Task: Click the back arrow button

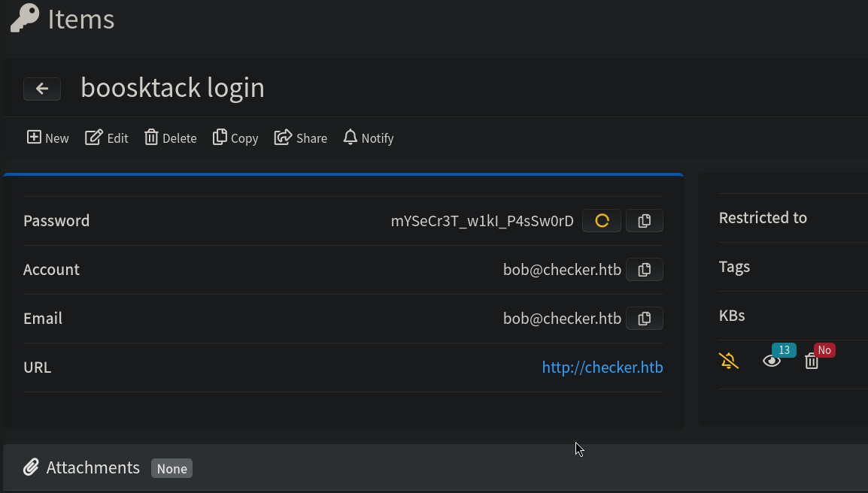Action: [42, 89]
